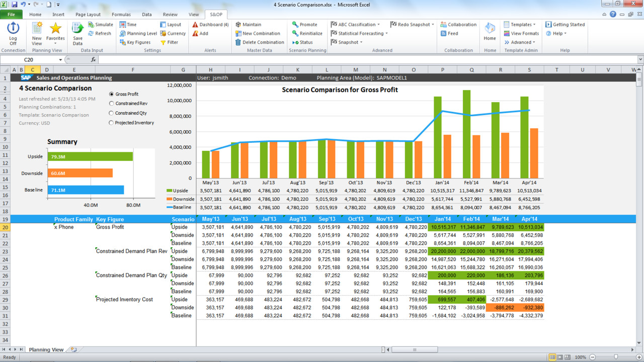Click the horizontal scrollbar thumb
Screen dimensions: 644x362
[415, 349]
